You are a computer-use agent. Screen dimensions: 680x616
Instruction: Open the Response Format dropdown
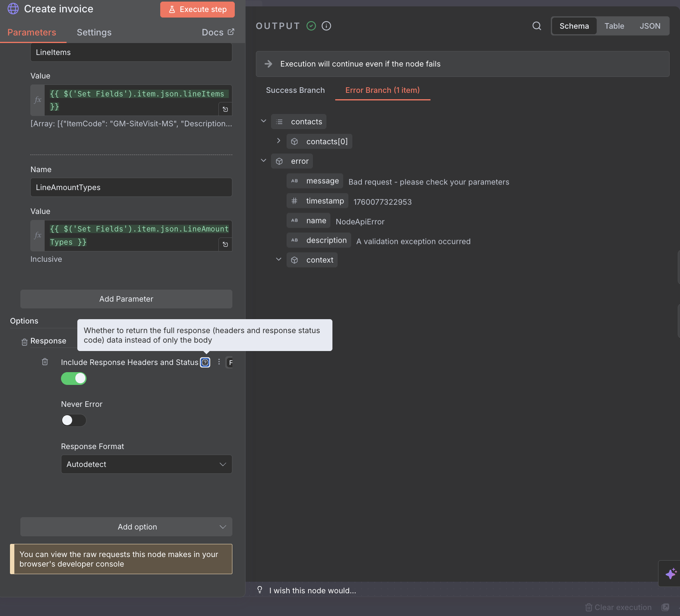(x=146, y=464)
